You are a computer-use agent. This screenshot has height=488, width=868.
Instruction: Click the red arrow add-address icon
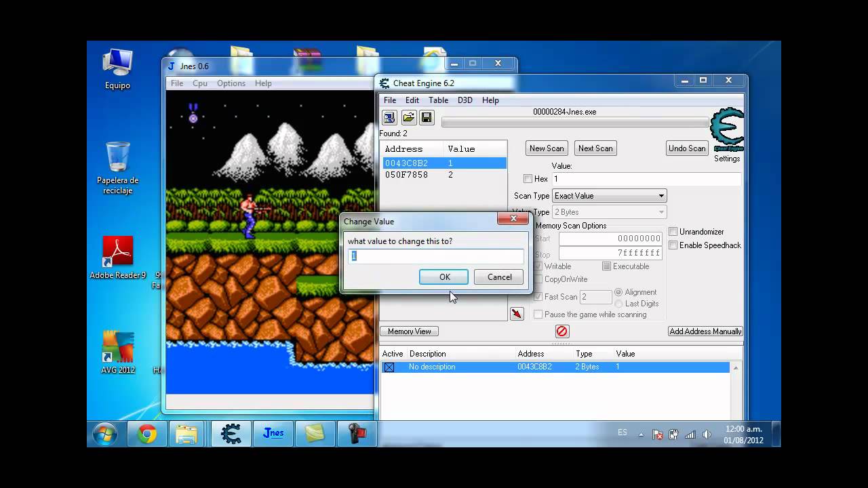click(517, 314)
